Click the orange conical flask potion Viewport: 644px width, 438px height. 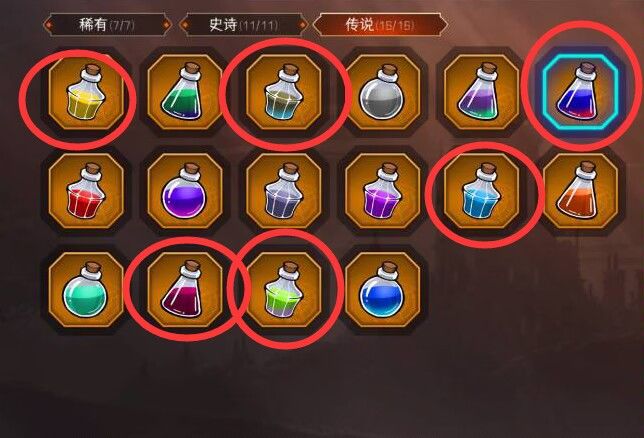(x=580, y=191)
